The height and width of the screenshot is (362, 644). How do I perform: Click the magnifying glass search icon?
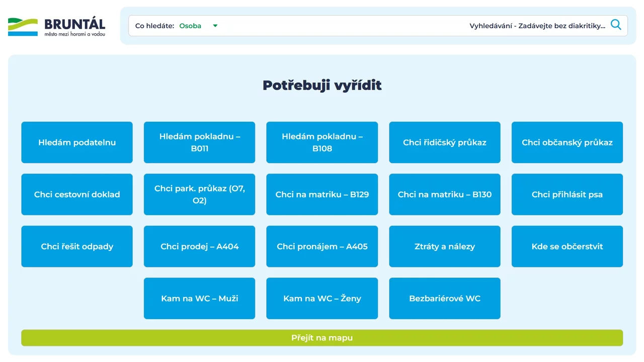coord(616,25)
